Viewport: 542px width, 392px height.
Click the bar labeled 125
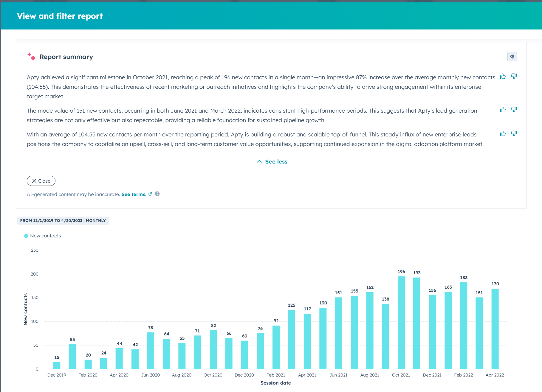pos(292,340)
